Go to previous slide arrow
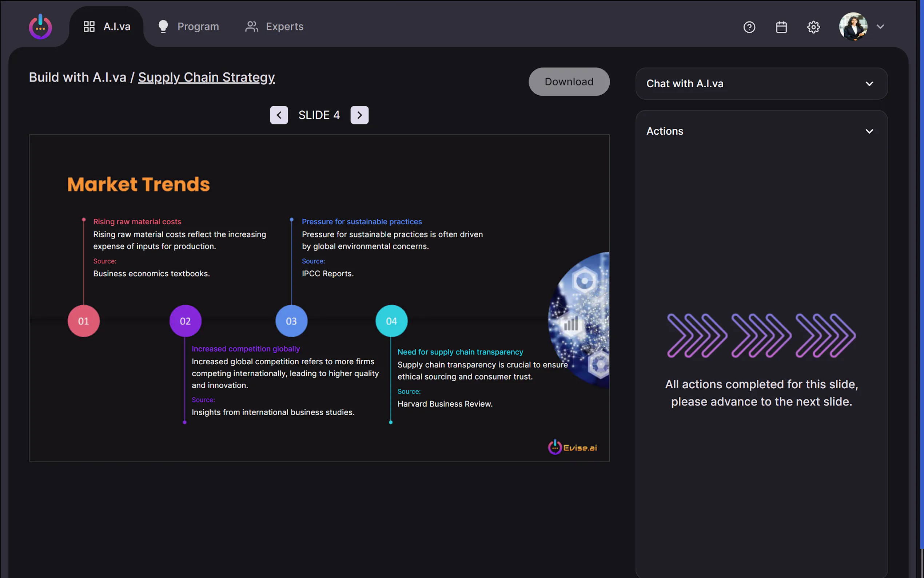This screenshot has height=578, width=924. (x=279, y=115)
